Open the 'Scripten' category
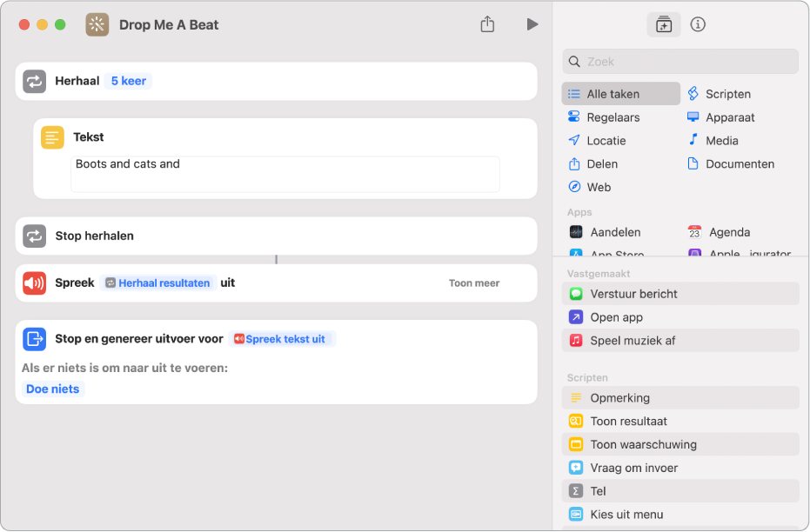This screenshot has width=810, height=532. pyautogui.click(x=727, y=94)
